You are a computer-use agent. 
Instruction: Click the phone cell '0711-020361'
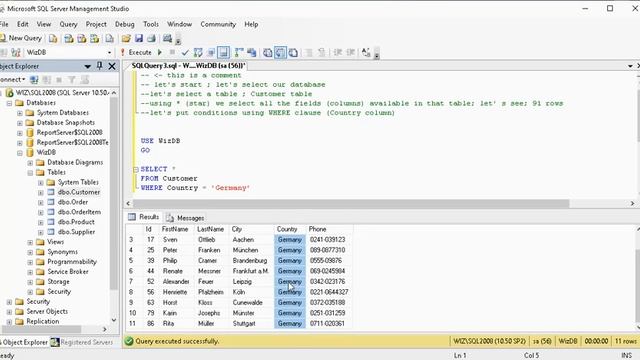coord(329,324)
